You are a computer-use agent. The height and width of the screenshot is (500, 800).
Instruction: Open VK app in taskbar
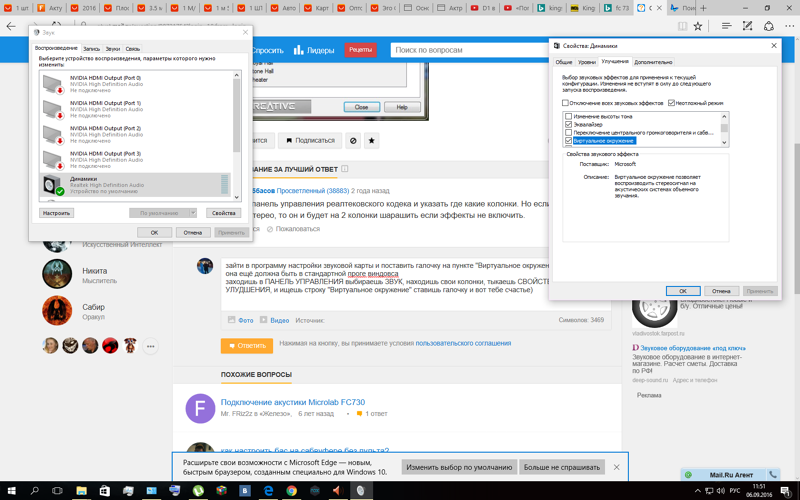[245, 491]
